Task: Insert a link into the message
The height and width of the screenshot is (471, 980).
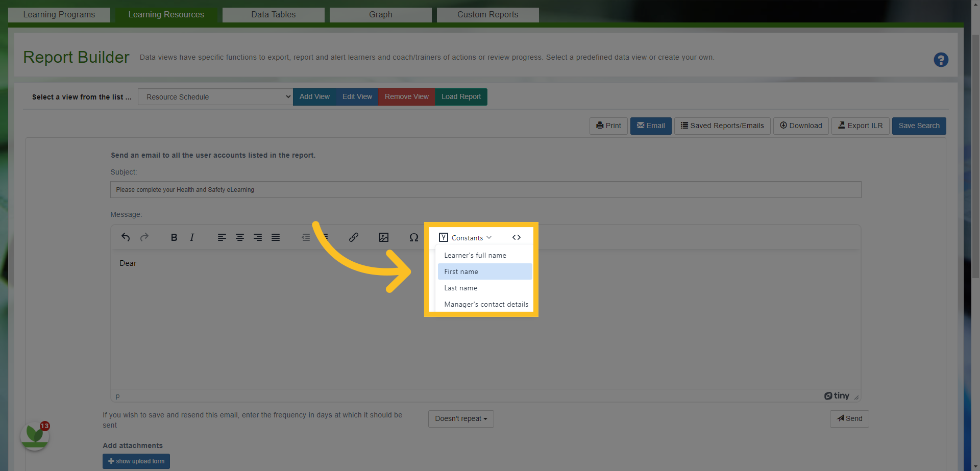Action: [354, 237]
